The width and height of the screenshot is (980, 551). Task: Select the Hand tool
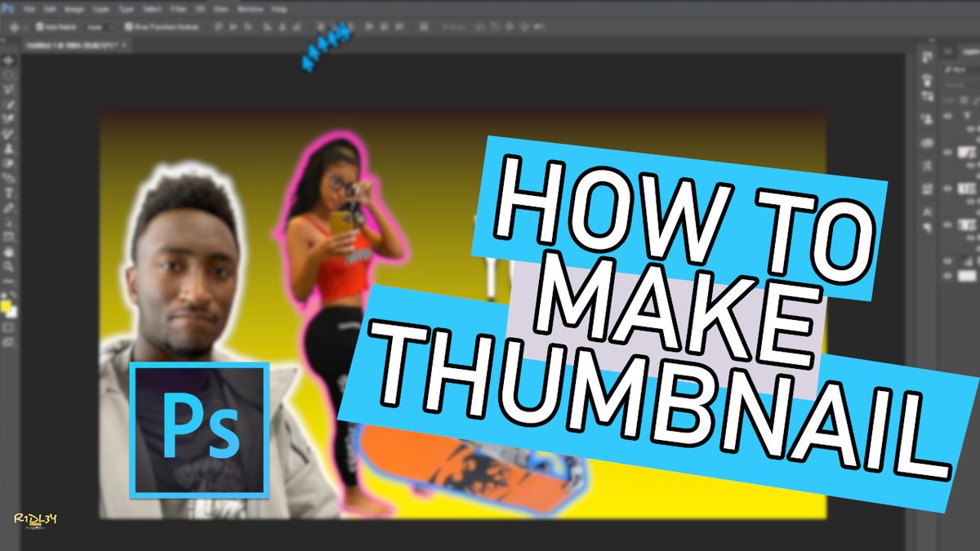pyautogui.click(x=9, y=253)
